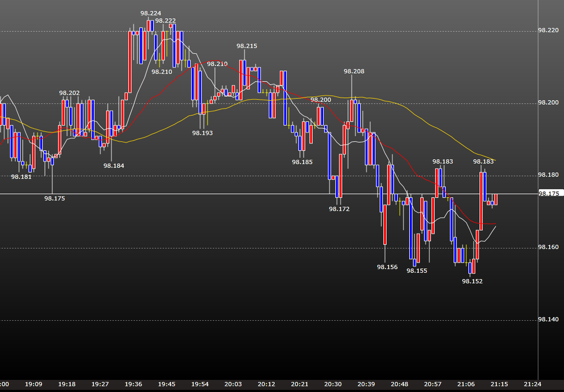The height and width of the screenshot is (392, 564).
Task: Click the 98.160 price axis value
Action: tap(549, 247)
